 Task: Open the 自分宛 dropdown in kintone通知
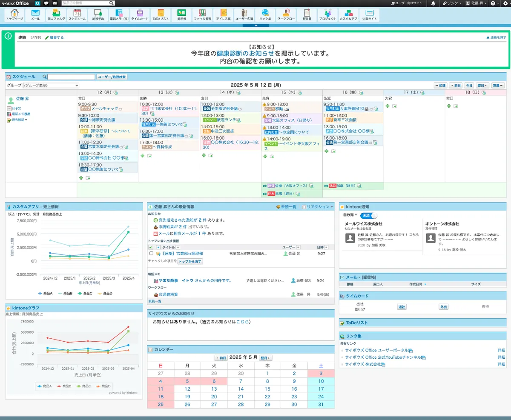350,215
